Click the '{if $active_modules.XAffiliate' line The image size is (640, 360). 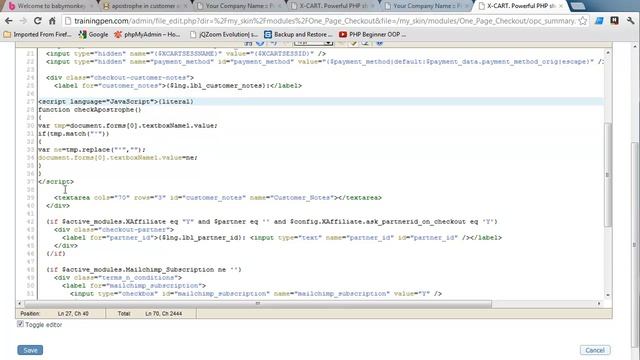(272, 222)
